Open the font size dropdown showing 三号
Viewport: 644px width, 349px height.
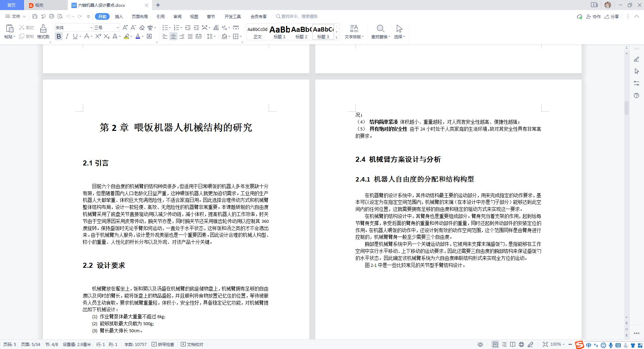tap(104, 28)
